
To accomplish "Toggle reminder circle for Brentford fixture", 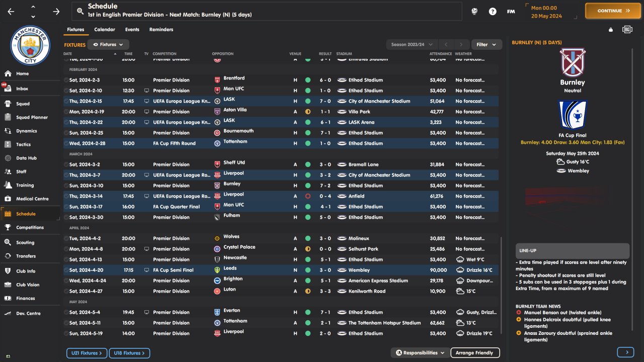I will [x=66, y=80].
